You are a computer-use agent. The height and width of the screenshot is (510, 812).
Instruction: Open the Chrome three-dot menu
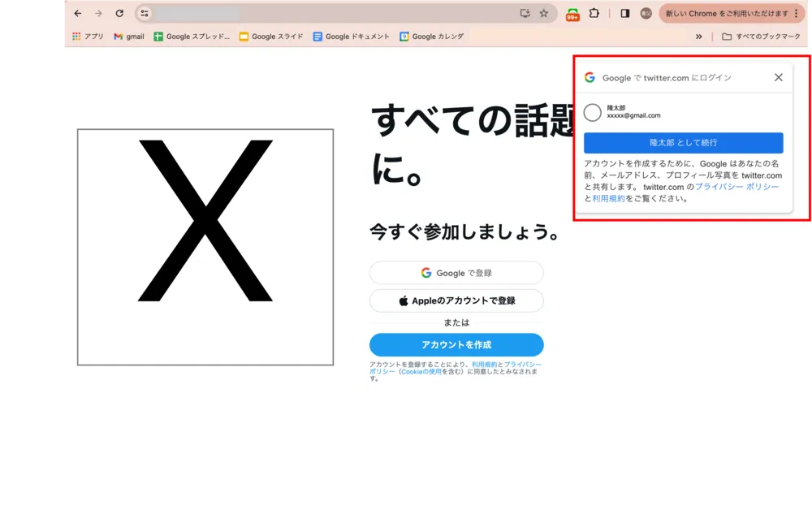[x=797, y=14]
